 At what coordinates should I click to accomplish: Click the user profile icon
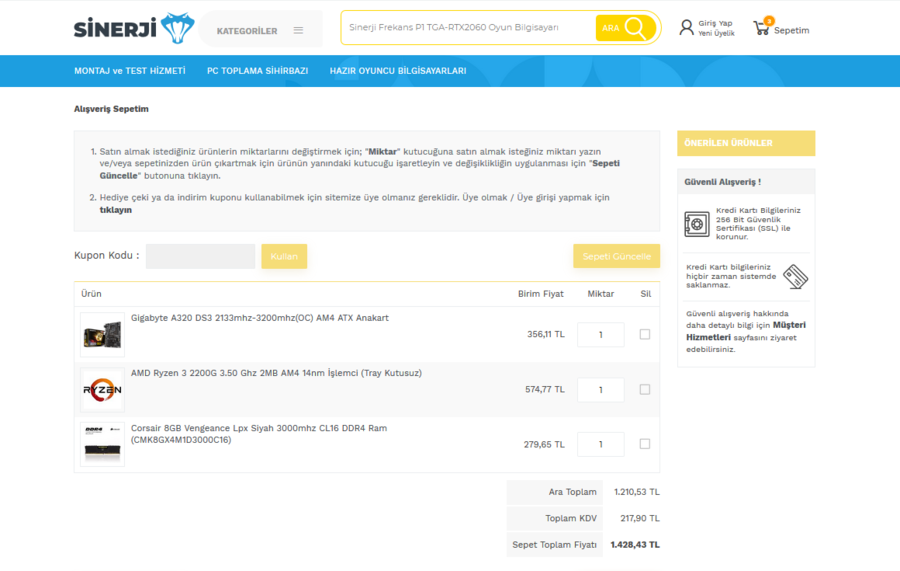click(x=686, y=28)
